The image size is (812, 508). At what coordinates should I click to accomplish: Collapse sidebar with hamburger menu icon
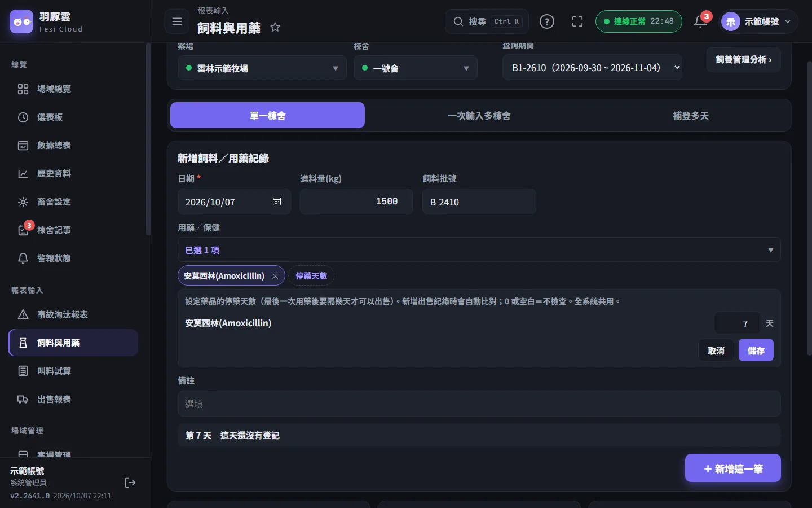coord(177,22)
